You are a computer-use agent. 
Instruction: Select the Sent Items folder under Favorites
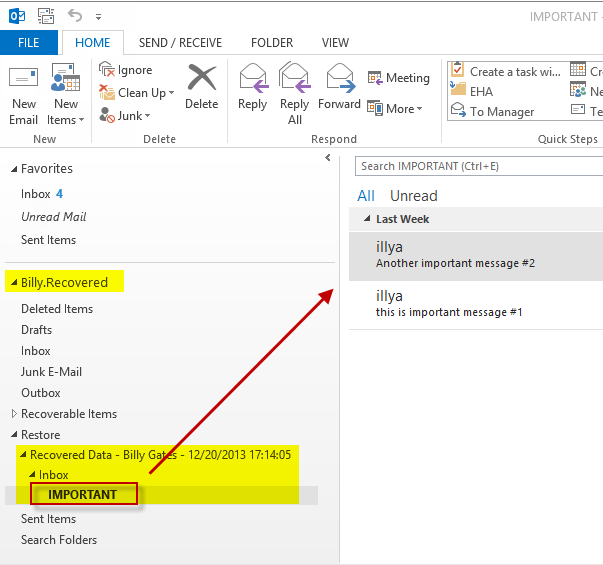click(48, 240)
